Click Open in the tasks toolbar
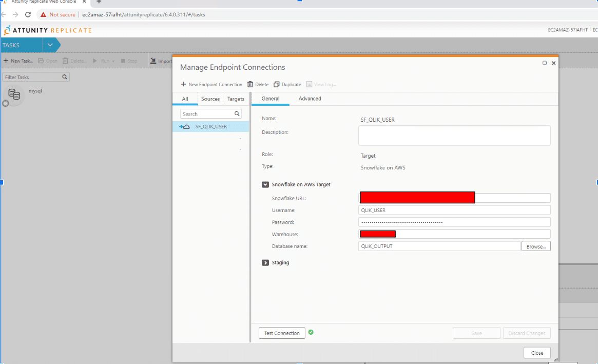 48,61
